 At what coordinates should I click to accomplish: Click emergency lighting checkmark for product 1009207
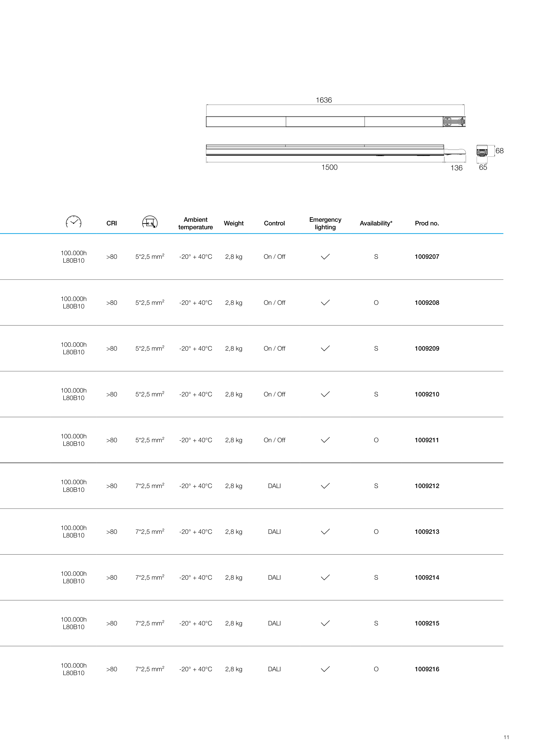(x=325, y=256)
